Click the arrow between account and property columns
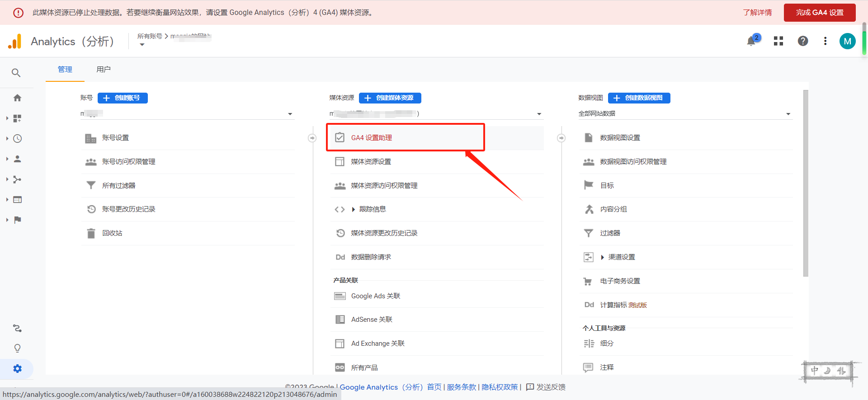Screen dimensions: 868x400 click(312, 138)
